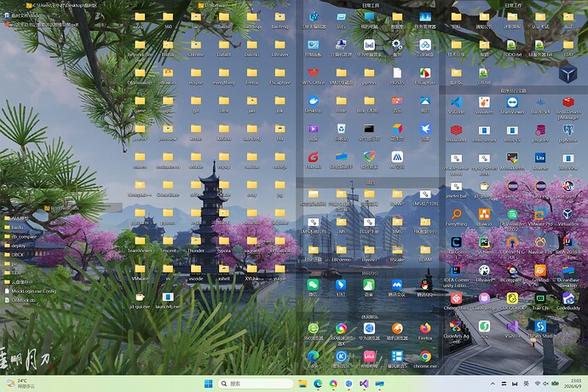
Task: Open the EBI demo folder
Action: pyautogui.click(x=341, y=252)
